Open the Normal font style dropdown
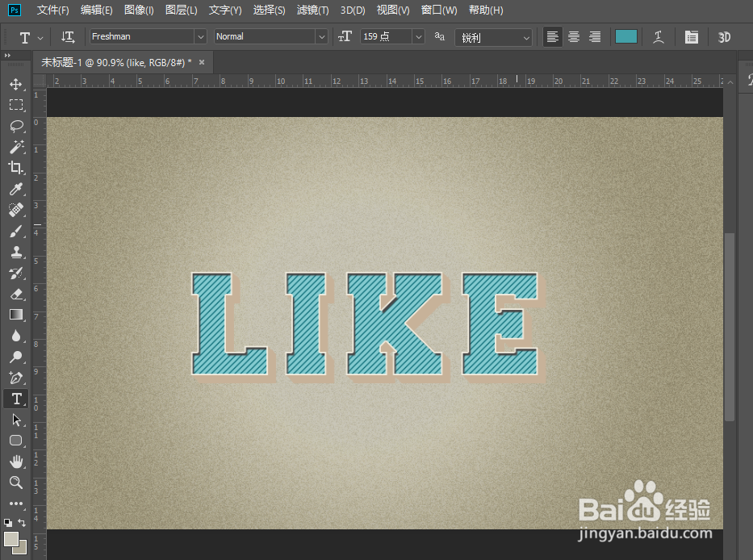Image resolution: width=753 pixels, height=560 pixels. tap(322, 37)
